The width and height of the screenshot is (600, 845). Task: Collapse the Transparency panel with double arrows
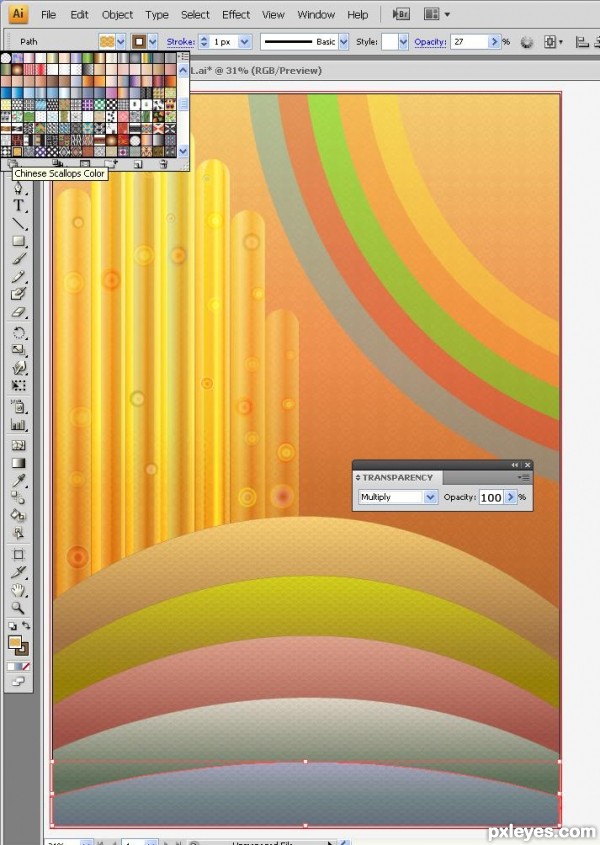coord(515,465)
